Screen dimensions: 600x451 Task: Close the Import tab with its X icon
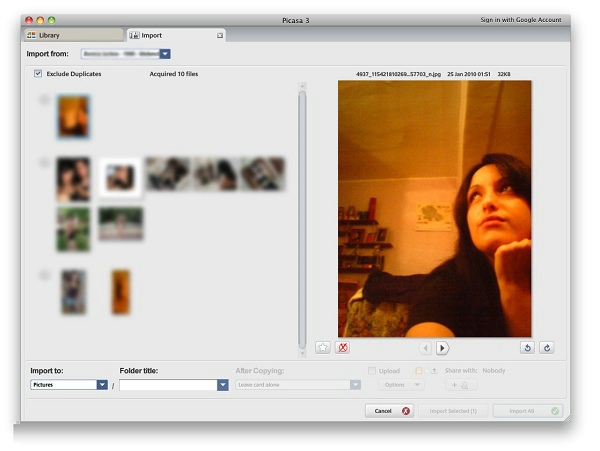click(x=220, y=35)
